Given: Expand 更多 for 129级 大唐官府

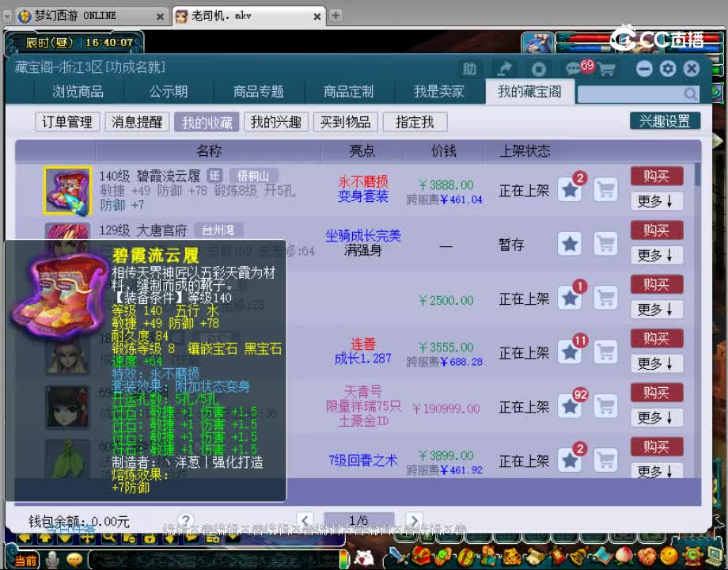Looking at the screenshot, I should pyautogui.click(x=657, y=255).
